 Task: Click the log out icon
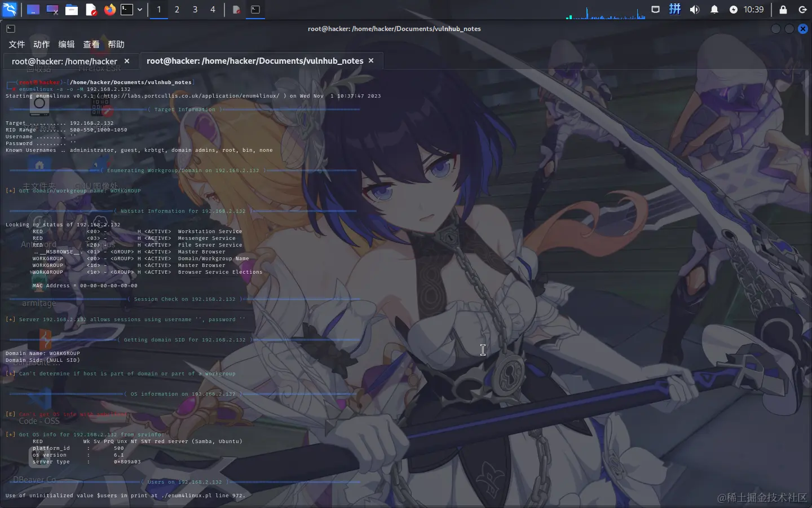point(802,10)
